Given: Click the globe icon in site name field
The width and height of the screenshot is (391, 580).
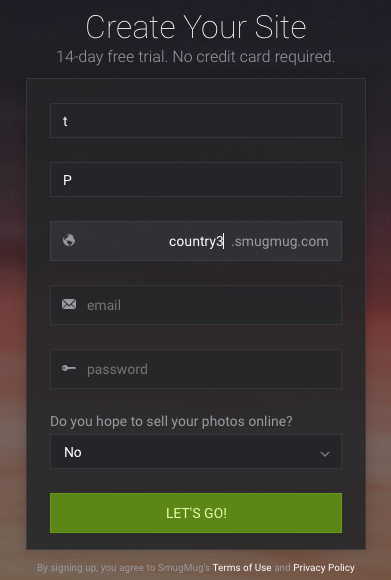Looking at the screenshot, I should [69, 240].
